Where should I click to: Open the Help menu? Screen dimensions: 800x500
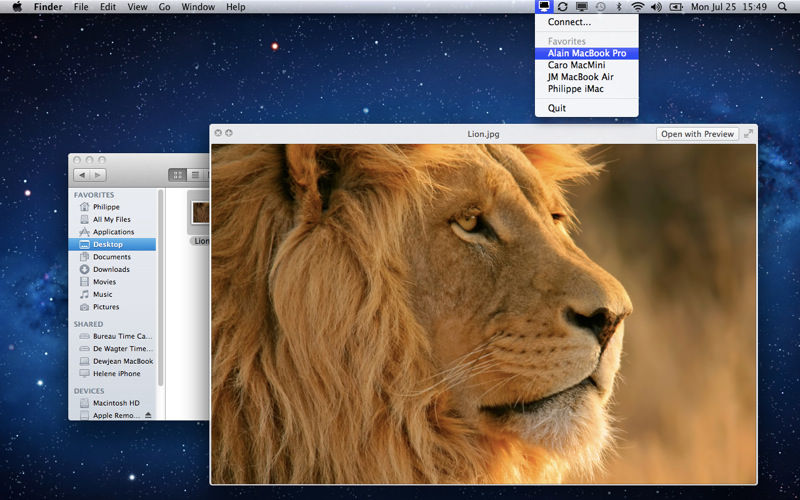pos(236,7)
